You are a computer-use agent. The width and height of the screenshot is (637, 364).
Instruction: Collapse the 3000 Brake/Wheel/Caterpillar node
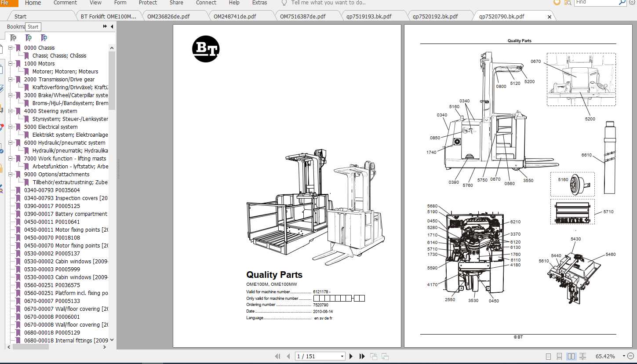click(x=11, y=95)
